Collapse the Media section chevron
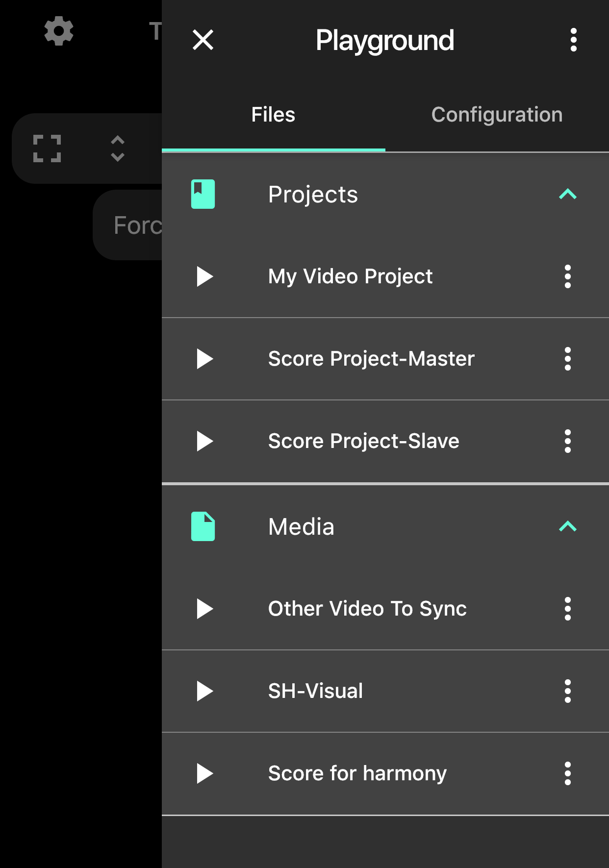The height and width of the screenshot is (868, 609). coord(567,526)
